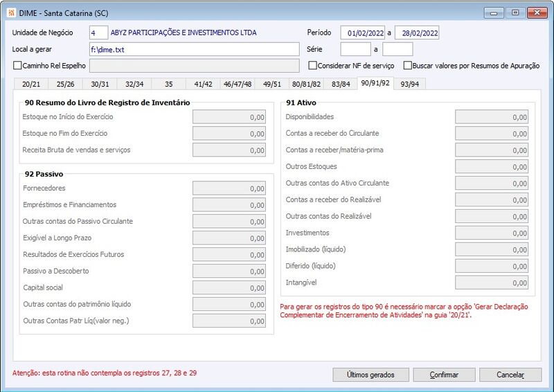554x392 pixels.
Task: Toggle Buscar valores por Resumos de Apuração
Action: pyautogui.click(x=408, y=65)
